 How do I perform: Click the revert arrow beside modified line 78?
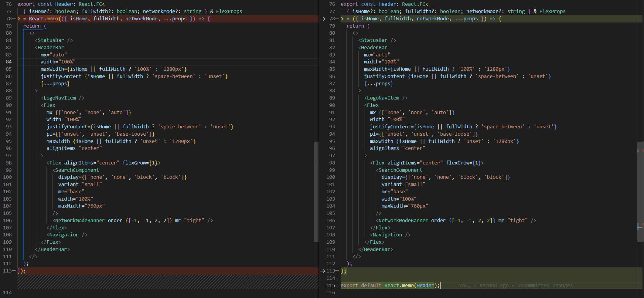[x=323, y=19]
